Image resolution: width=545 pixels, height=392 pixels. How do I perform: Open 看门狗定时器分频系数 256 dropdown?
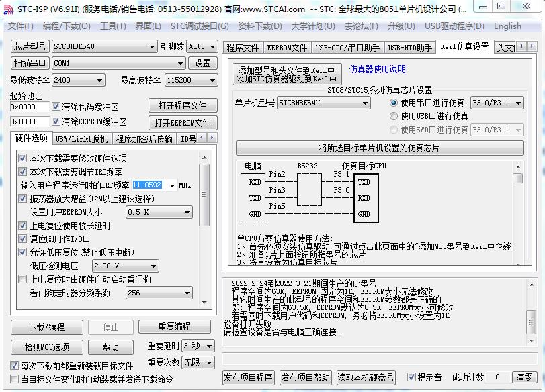click(x=159, y=293)
